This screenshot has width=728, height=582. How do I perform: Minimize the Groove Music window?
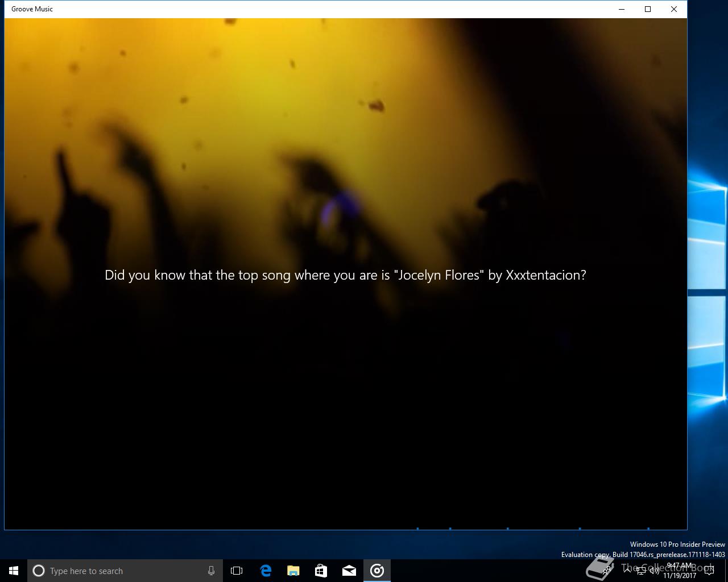(622, 9)
